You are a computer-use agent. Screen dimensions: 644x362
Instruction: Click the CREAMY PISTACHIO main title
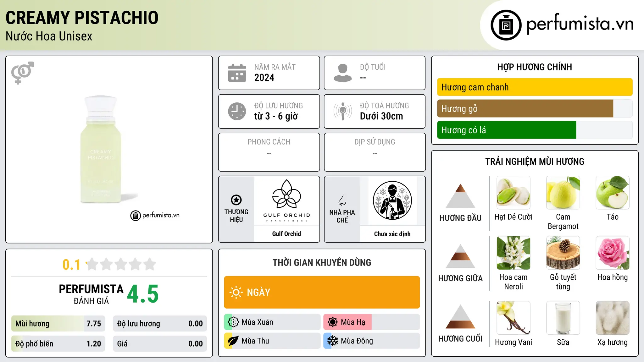(82, 18)
